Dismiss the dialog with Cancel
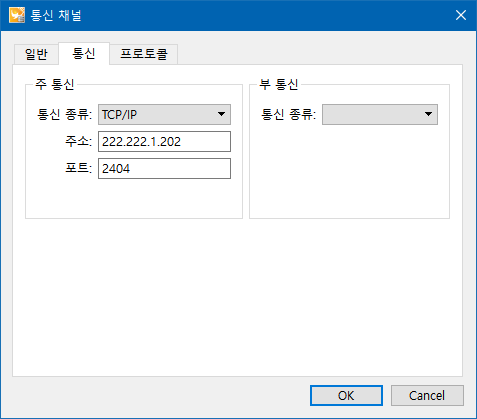 tap(427, 396)
